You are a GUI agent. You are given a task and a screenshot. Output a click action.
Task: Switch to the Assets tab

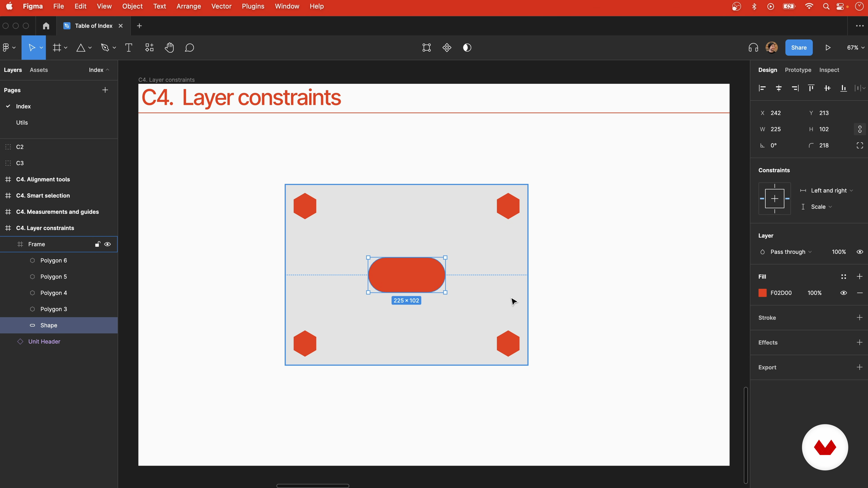click(39, 70)
